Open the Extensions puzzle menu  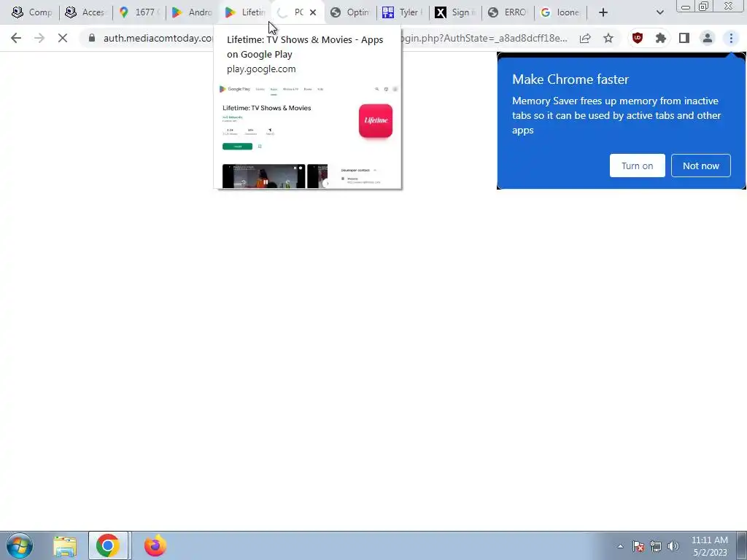(x=661, y=38)
